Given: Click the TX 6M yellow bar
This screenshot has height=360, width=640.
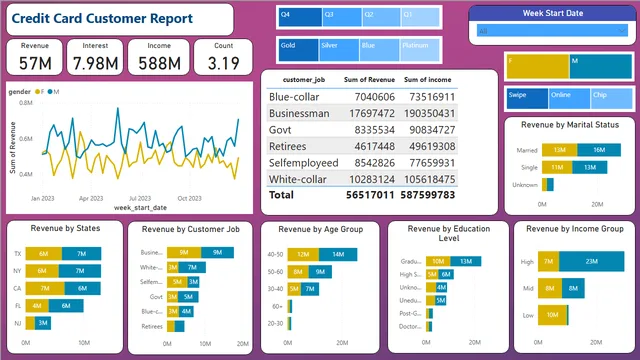Looking at the screenshot, I should tap(44, 253).
